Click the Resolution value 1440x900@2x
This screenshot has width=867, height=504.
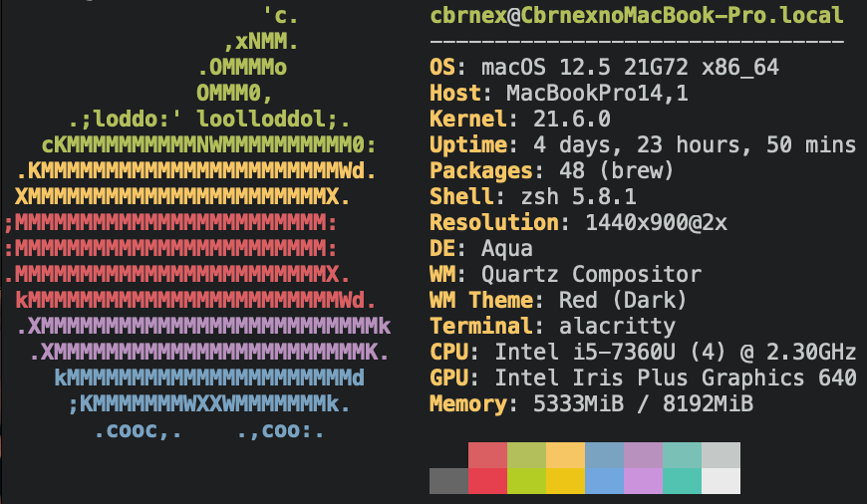656,223
